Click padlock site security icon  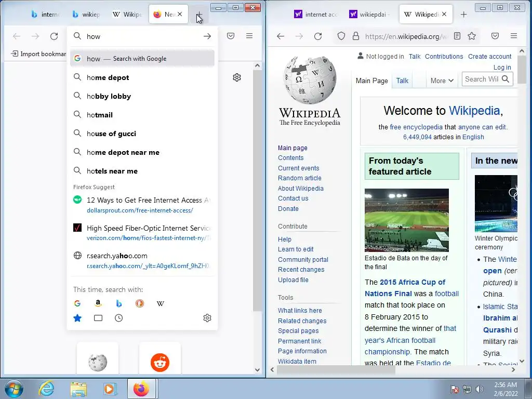click(x=355, y=36)
